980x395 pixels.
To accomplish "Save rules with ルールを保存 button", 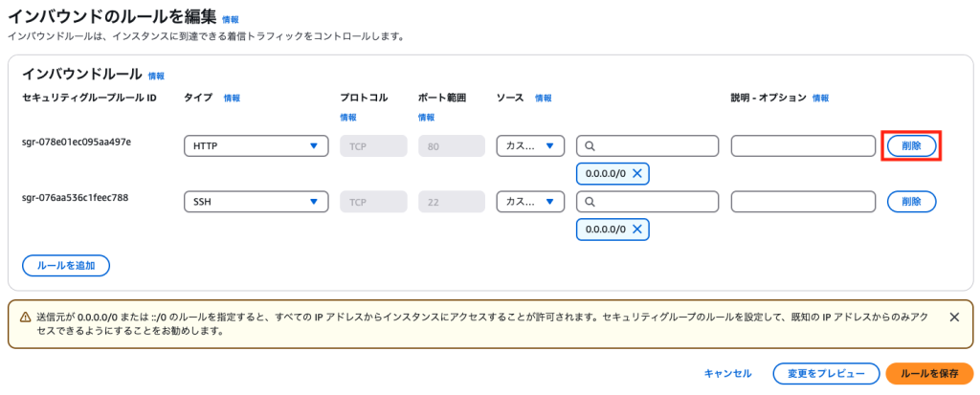I will pos(929,373).
